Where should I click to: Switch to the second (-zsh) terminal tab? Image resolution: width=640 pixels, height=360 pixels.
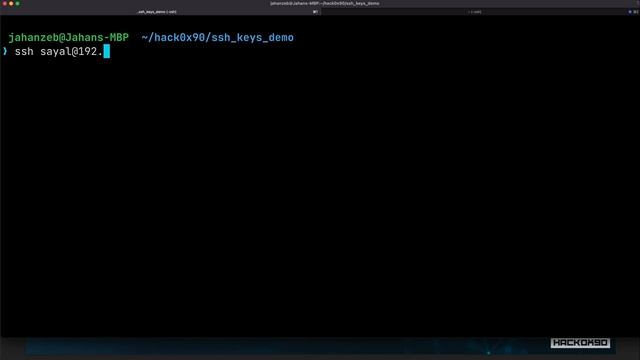click(x=480, y=12)
